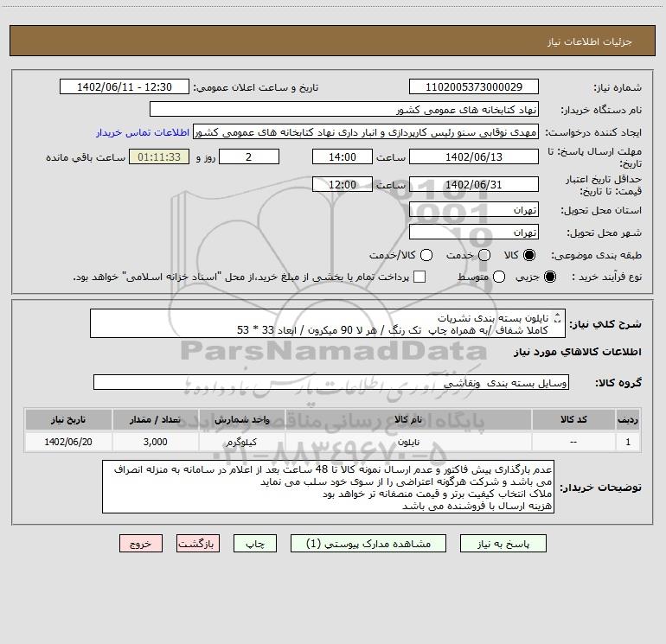Click the countdown timer 01:11:33

click(x=159, y=156)
